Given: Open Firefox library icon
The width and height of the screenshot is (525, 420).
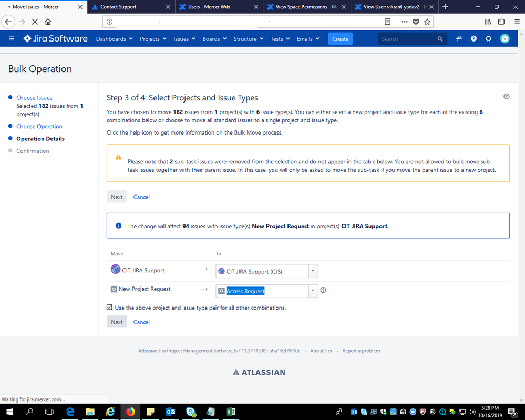Looking at the screenshot, I should (488, 22).
